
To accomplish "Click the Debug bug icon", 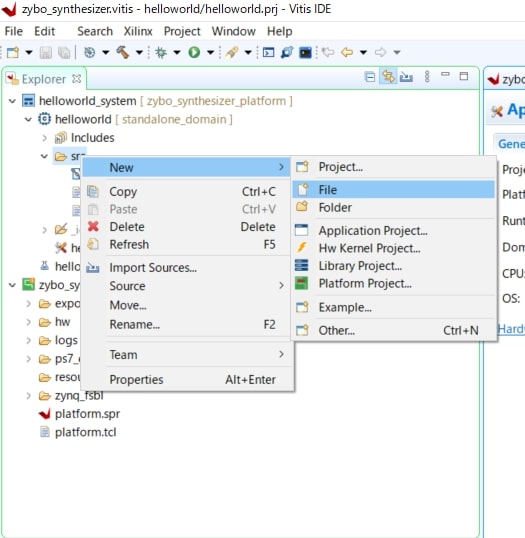I will point(161,52).
